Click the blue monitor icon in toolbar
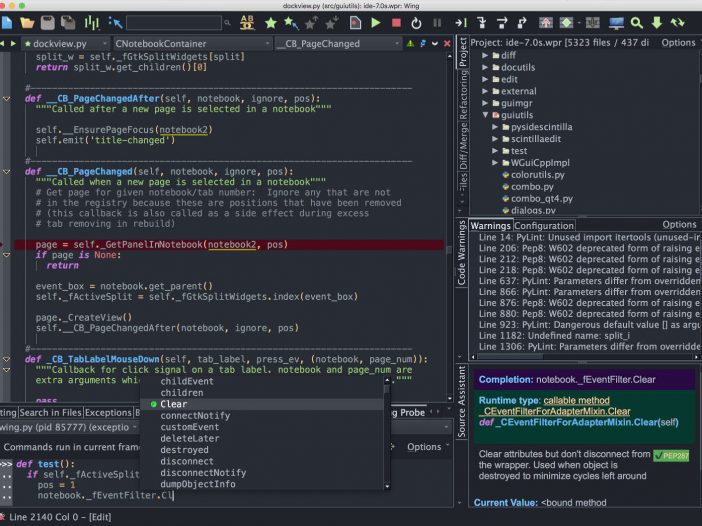 tap(616, 23)
